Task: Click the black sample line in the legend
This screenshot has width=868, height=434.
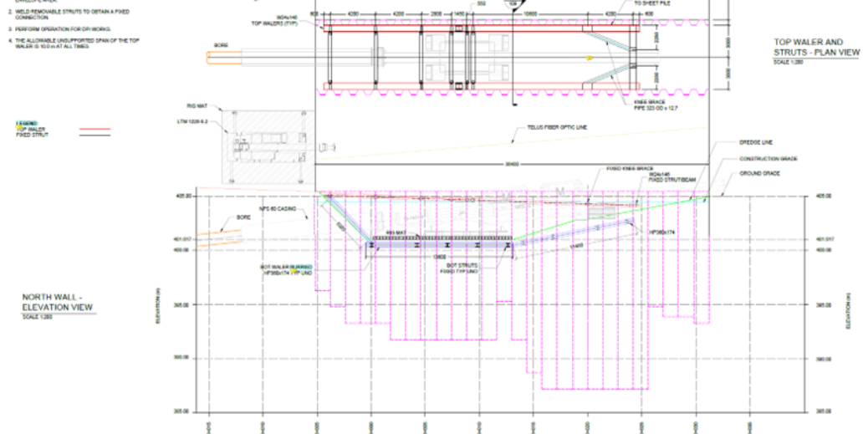Action: (94, 135)
